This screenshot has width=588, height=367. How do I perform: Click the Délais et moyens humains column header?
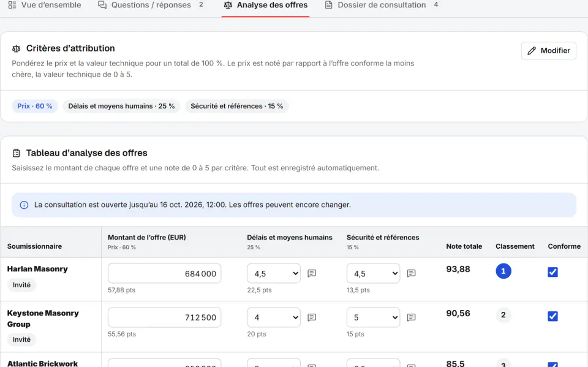290,237
